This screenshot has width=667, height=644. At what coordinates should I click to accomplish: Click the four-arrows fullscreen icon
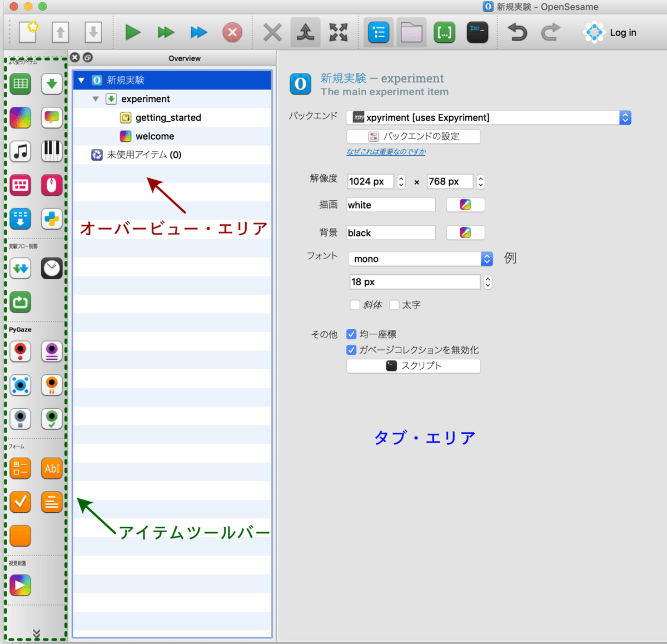[338, 32]
